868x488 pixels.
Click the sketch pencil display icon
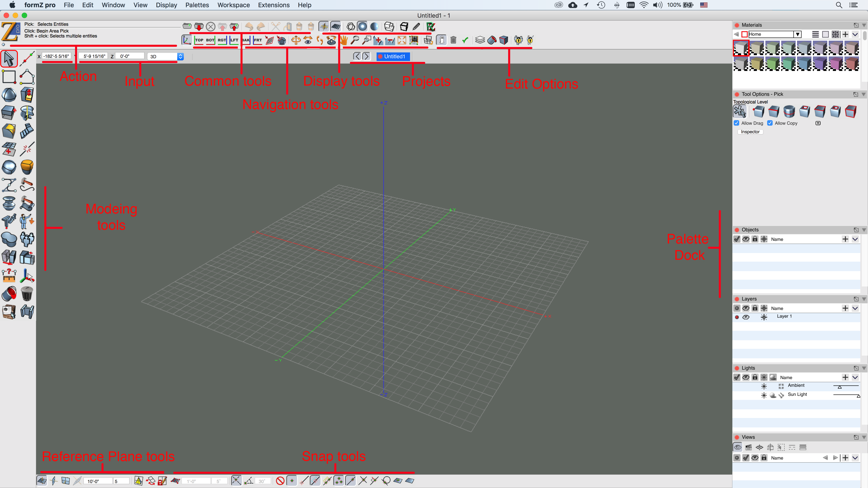(x=416, y=26)
